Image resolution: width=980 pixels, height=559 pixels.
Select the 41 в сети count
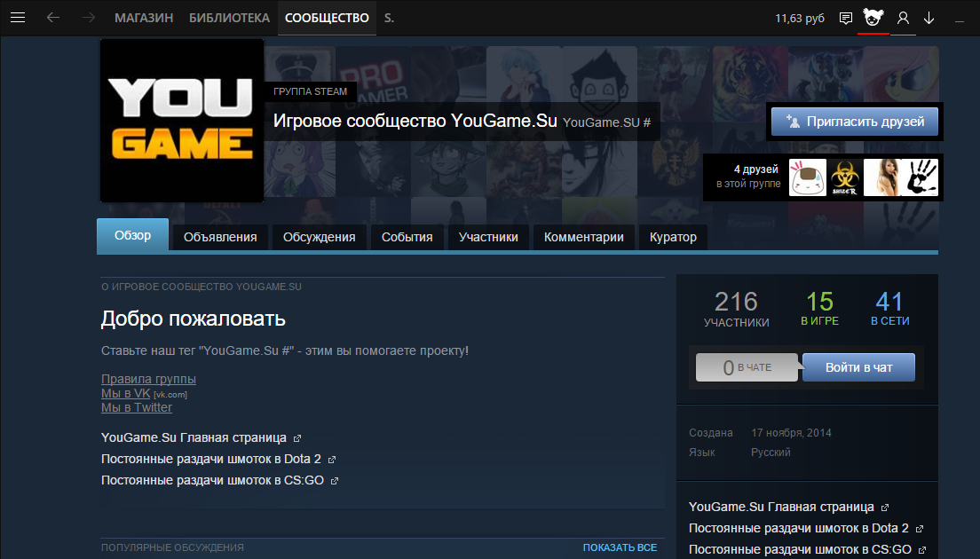tap(890, 309)
